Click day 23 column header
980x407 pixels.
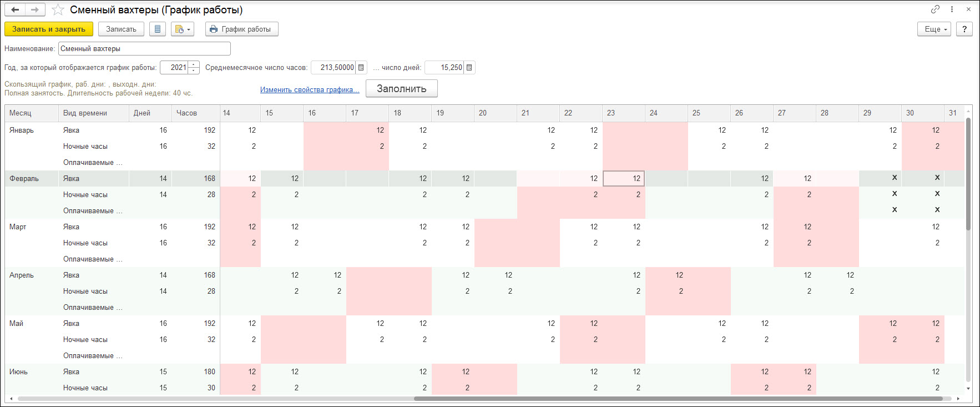coord(624,113)
